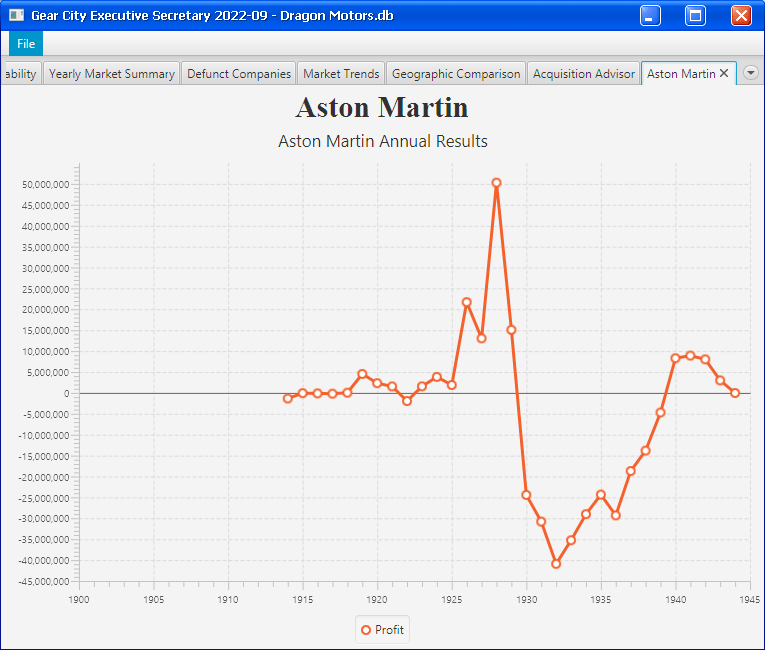765x650 pixels.
Task: Click the 1932 lowest profit data point
Action: click(556, 564)
